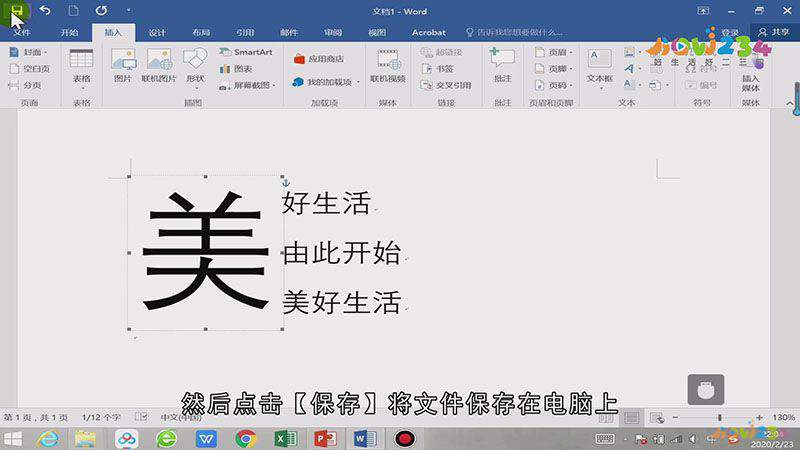Switch to the 布局 tab
The height and width of the screenshot is (450, 800).
point(201,32)
